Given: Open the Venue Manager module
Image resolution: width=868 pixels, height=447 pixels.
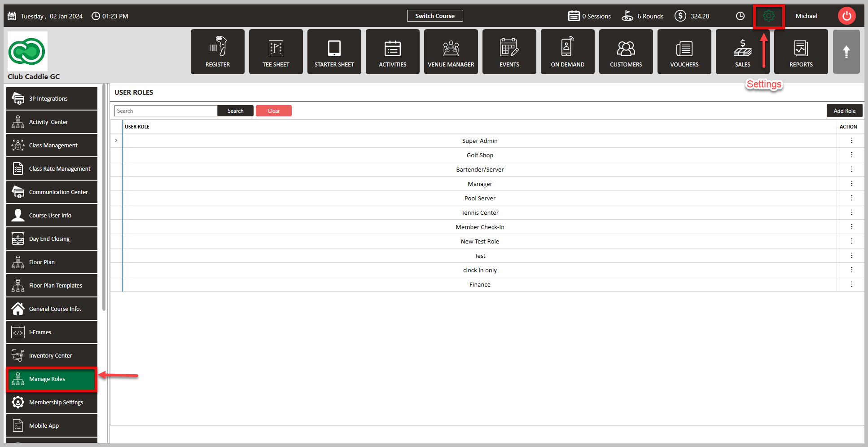Looking at the screenshot, I should coord(451,52).
